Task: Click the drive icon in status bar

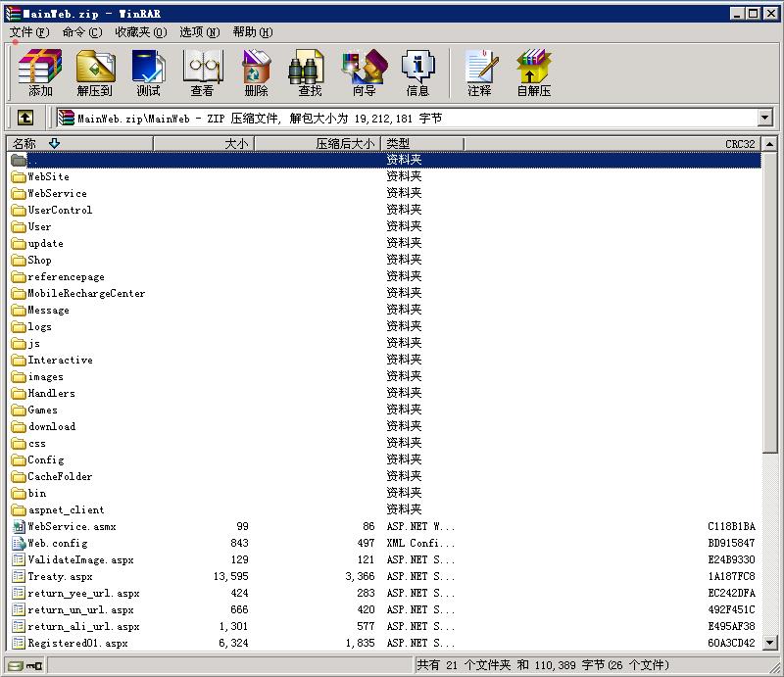Action: (x=16, y=665)
